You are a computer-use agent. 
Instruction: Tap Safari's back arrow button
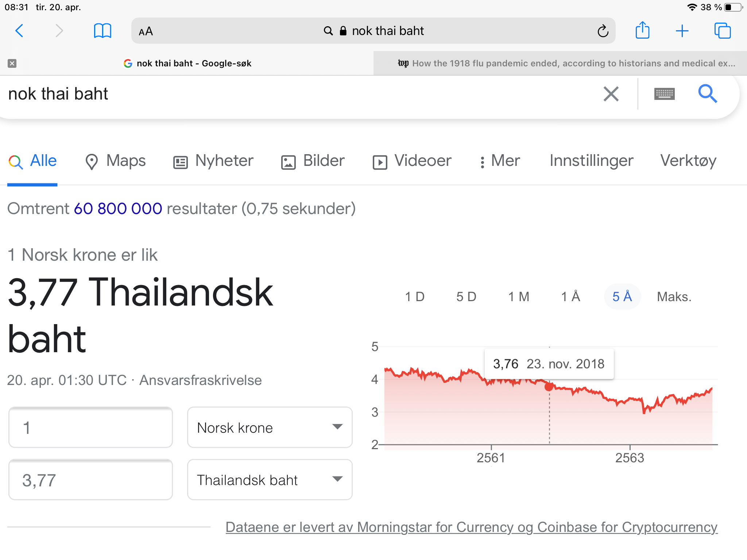tap(20, 31)
